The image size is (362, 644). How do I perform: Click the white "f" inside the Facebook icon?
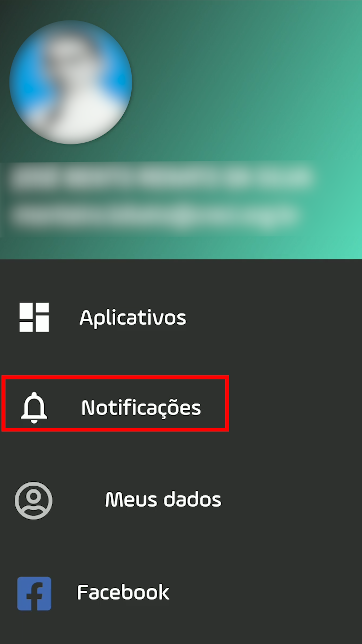click(35, 596)
